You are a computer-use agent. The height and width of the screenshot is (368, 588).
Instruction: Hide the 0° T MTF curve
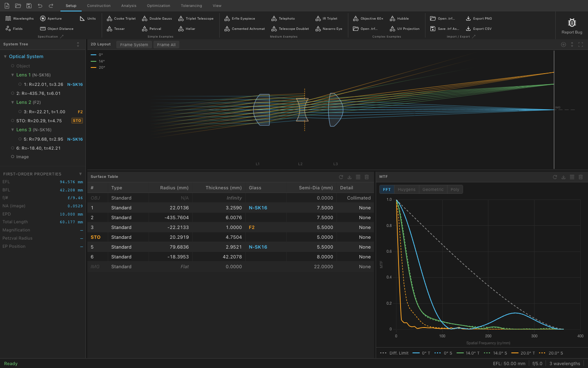423,353
